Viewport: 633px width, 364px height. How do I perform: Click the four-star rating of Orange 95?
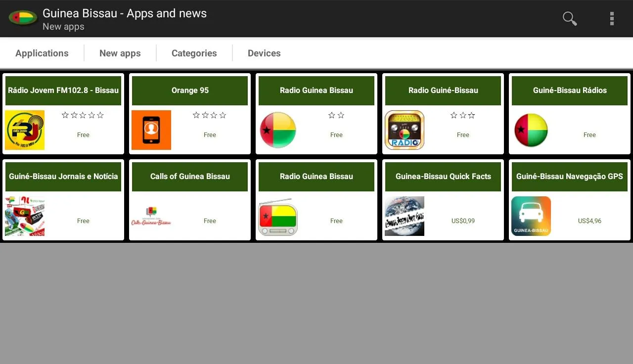210,115
